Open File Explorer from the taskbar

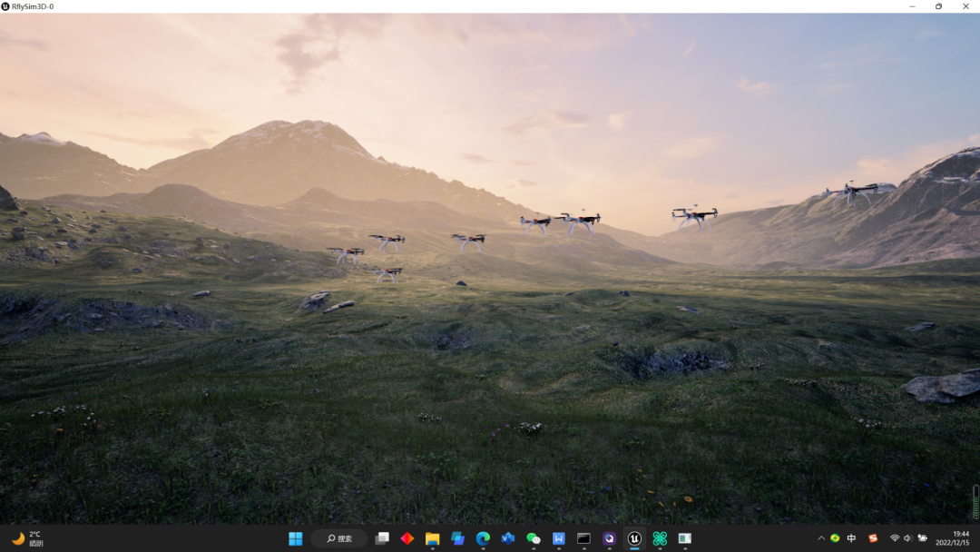[x=433, y=538]
